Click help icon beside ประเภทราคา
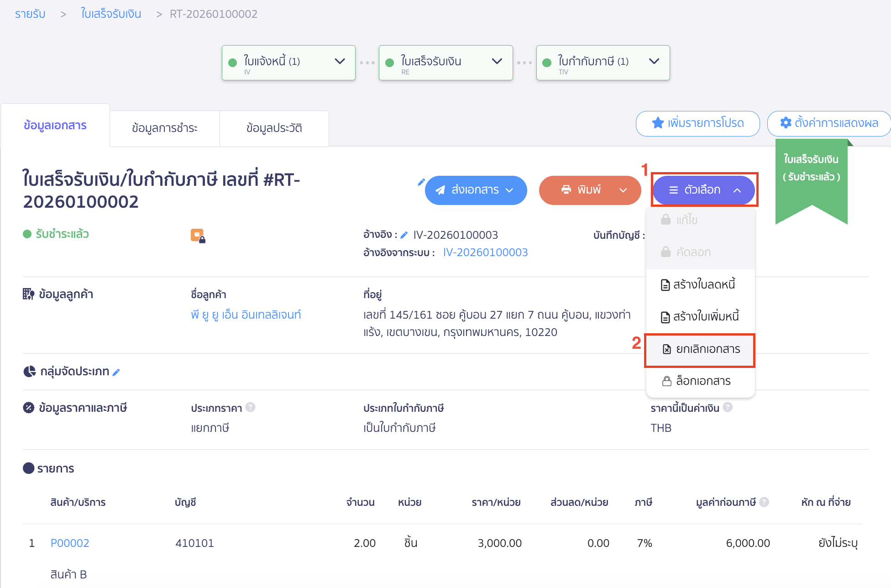This screenshot has width=891, height=588. (250, 407)
